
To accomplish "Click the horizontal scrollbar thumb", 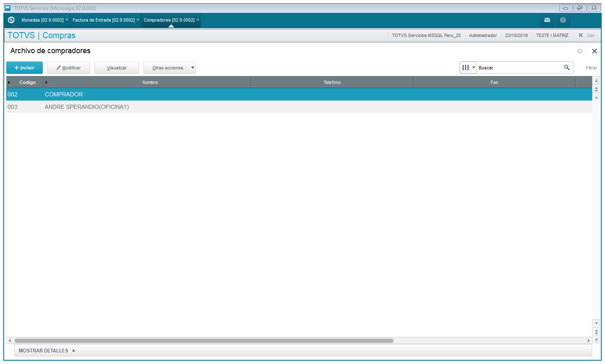I will (204, 341).
